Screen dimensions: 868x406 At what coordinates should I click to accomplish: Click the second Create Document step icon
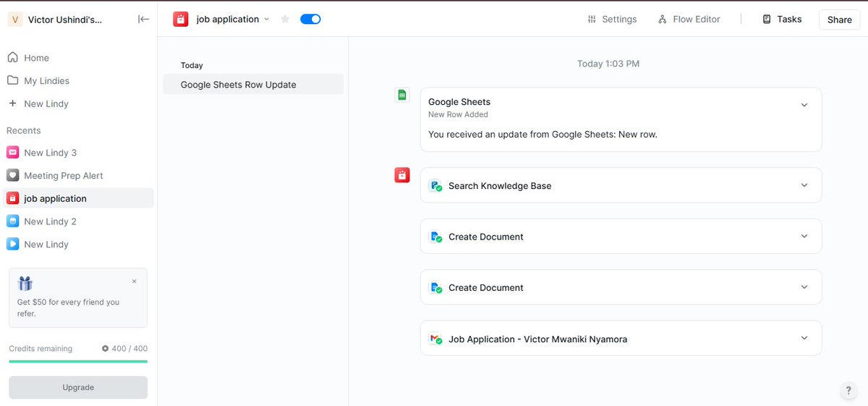pyautogui.click(x=435, y=288)
